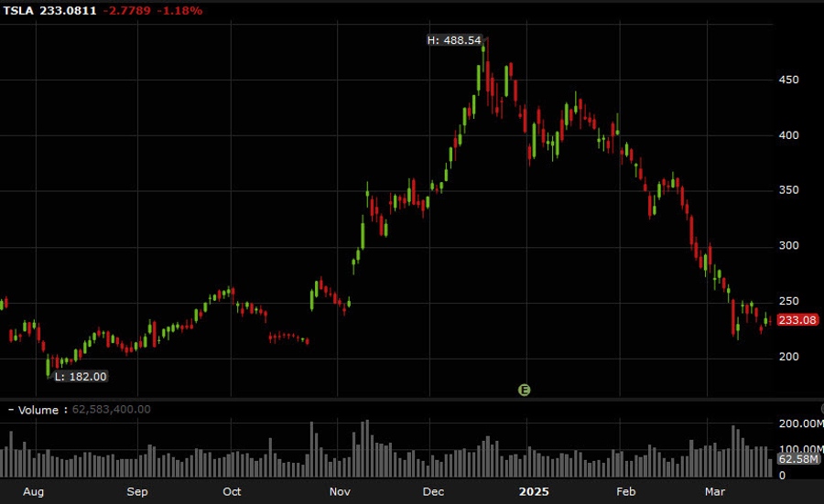
Task: Click the -2.7789 price change value
Action: pos(126,10)
